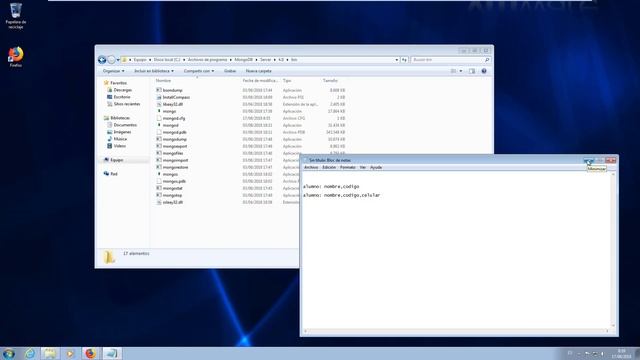Image resolution: width=640 pixels, height=360 pixels.
Task: Select the InstallCompass file icon in Explorer
Action: pos(159,97)
